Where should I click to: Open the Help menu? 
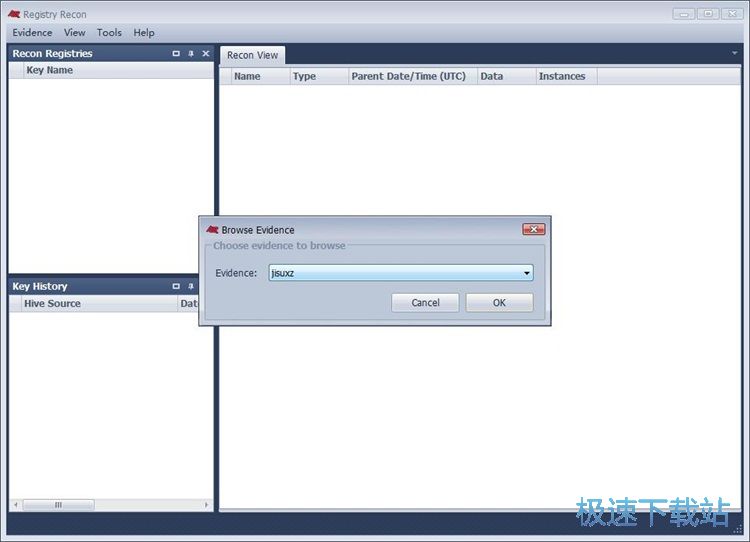tap(143, 33)
